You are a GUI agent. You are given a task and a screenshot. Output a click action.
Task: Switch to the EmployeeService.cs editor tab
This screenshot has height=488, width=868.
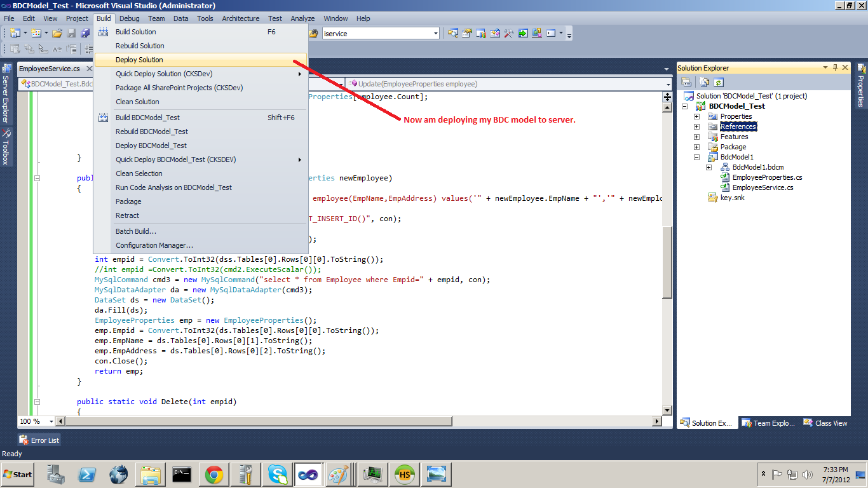tap(50, 69)
